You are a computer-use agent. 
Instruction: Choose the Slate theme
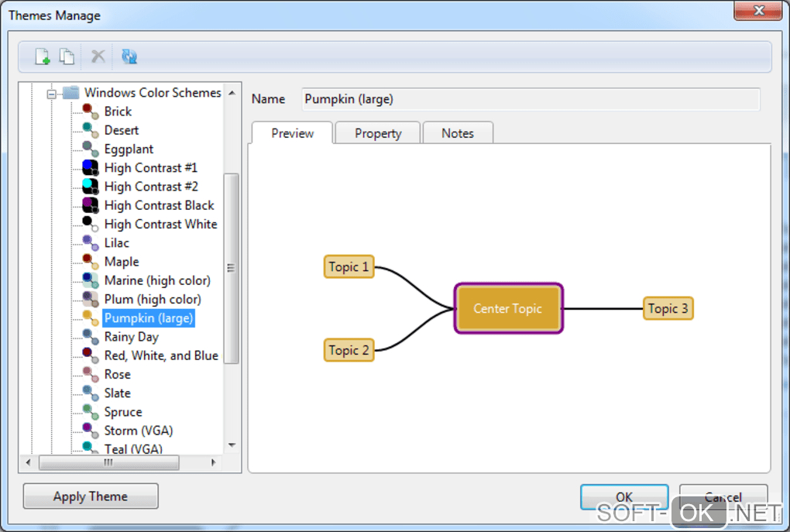click(x=118, y=393)
